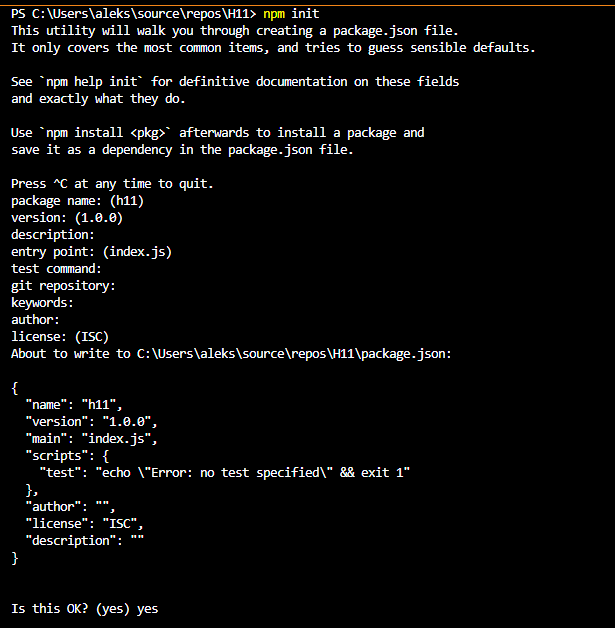Click the "license": "ISC" JSON line
Screen dimensions: 615x628
pyautogui.click(x=84, y=524)
